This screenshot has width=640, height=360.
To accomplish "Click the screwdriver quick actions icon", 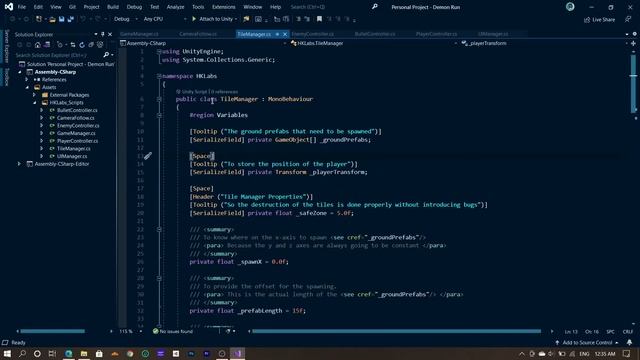I will click(148, 156).
